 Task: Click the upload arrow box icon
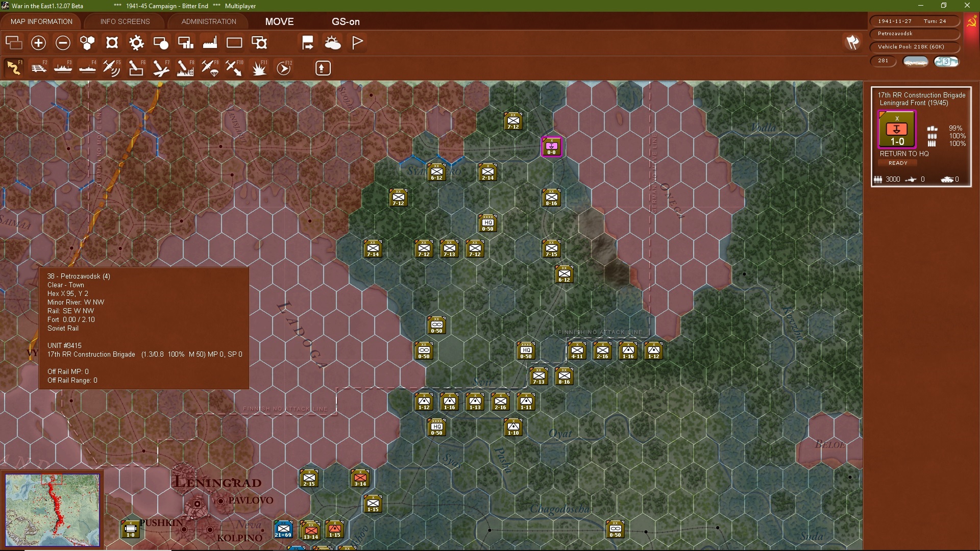click(323, 68)
